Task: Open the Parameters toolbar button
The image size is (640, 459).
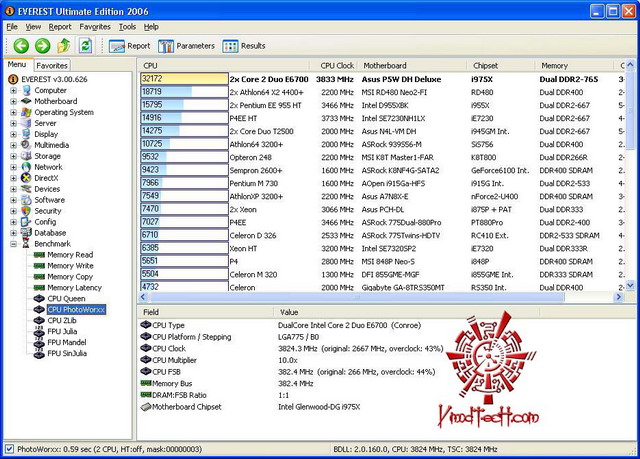Action: point(186,46)
